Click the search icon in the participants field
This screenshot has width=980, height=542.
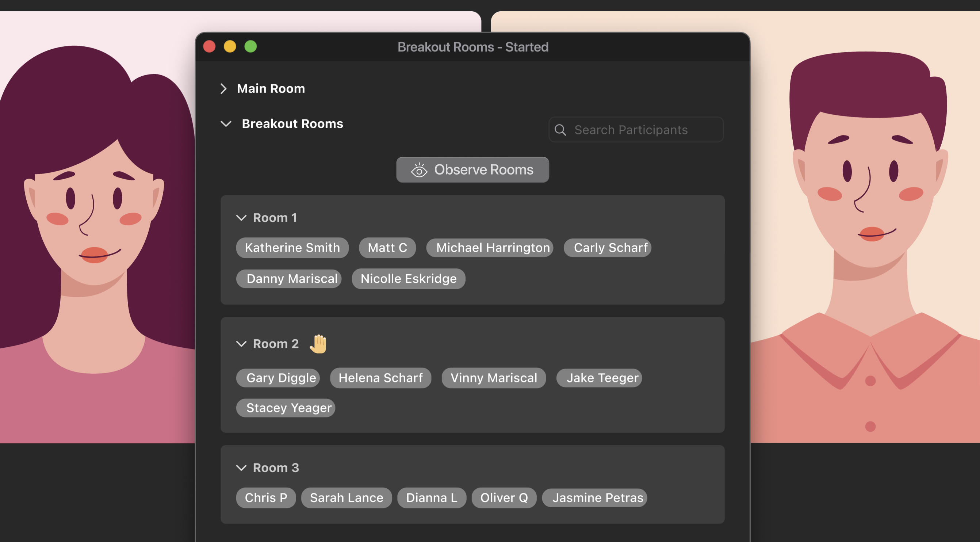point(560,130)
